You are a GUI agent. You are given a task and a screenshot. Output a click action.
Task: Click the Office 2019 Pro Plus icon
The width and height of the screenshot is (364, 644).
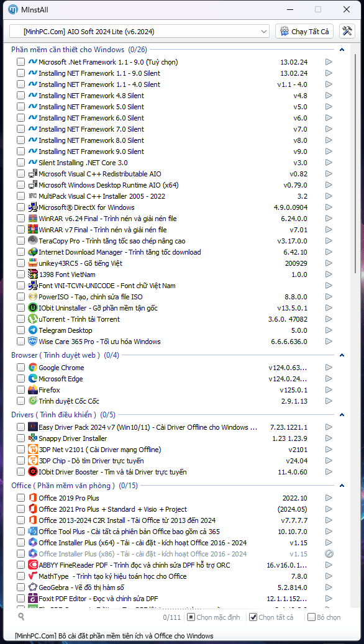(33, 498)
